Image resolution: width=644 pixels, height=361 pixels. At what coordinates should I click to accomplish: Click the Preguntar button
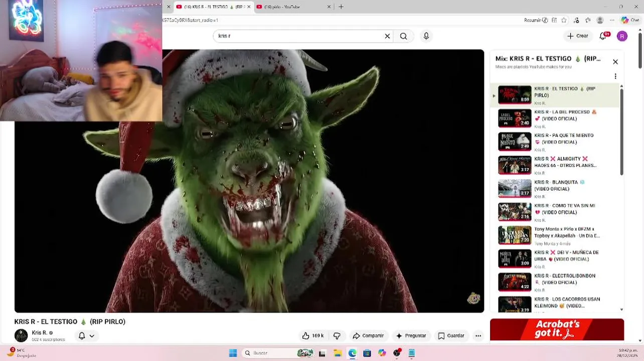(411, 336)
